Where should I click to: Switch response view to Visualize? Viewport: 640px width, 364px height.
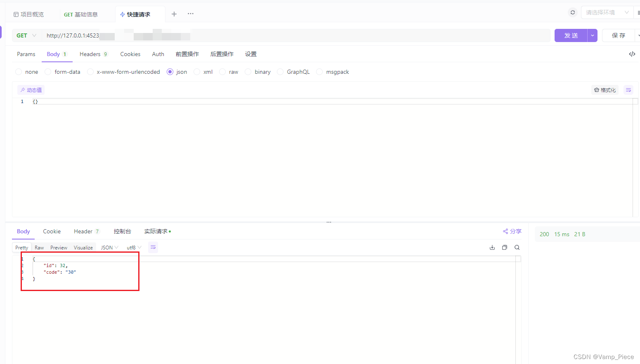click(x=83, y=247)
